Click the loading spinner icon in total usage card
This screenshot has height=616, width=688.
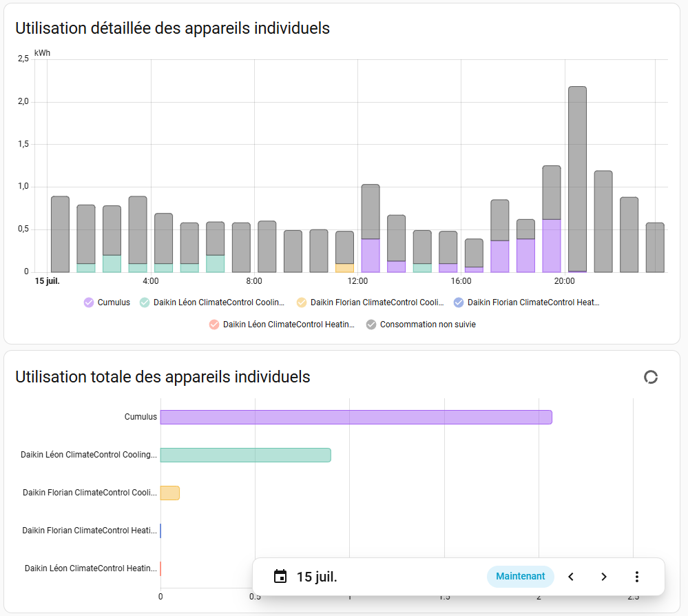(x=651, y=377)
